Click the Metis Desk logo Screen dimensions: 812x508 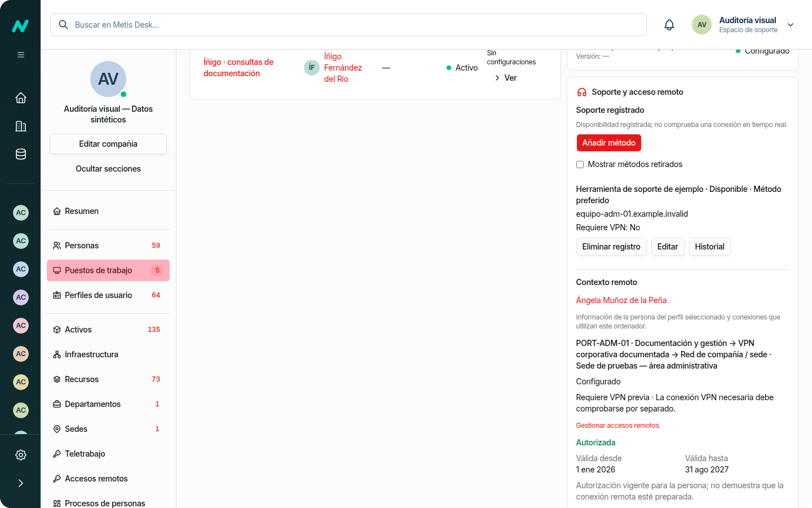click(x=20, y=26)
